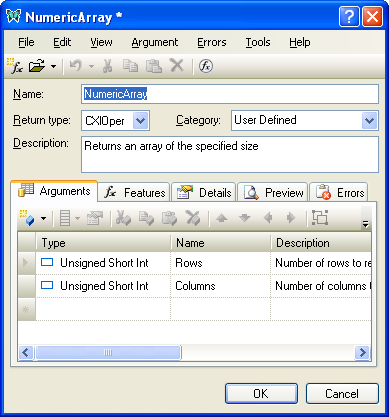Viewport: 389px width, 417px height.
Task: Switch to the Features tab
Action: (134, 193)
